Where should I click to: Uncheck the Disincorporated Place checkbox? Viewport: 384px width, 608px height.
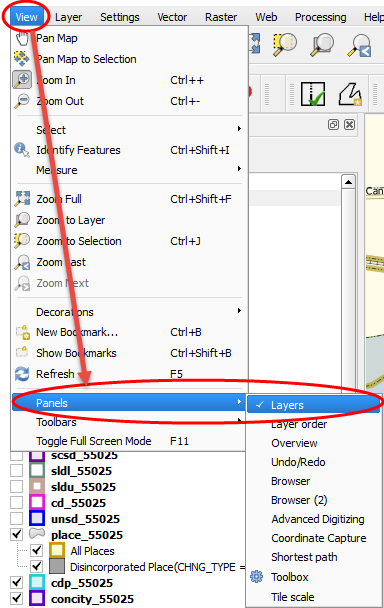pyautogui.click(x=36, y=566)
